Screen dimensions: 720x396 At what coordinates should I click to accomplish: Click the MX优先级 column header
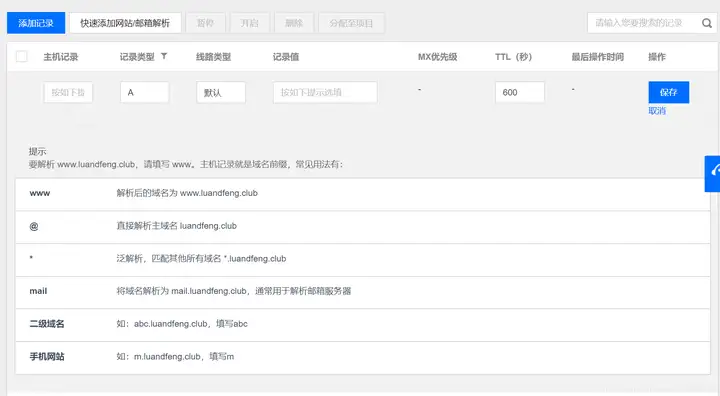[x=438, y=57]
